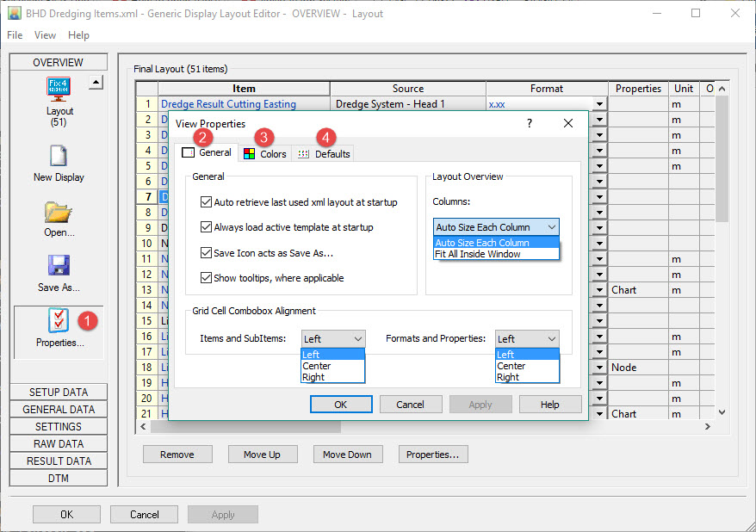Open the View menu
The width and height of the screenshot is (756, 532).
(45, 35)
